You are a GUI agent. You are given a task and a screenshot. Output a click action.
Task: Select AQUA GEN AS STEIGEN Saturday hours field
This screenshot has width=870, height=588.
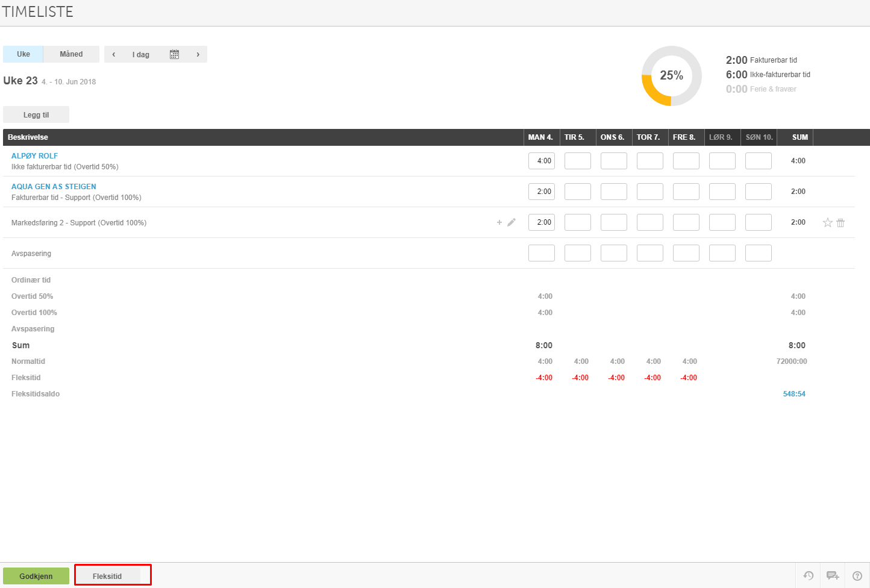click(x=722, y=192)
